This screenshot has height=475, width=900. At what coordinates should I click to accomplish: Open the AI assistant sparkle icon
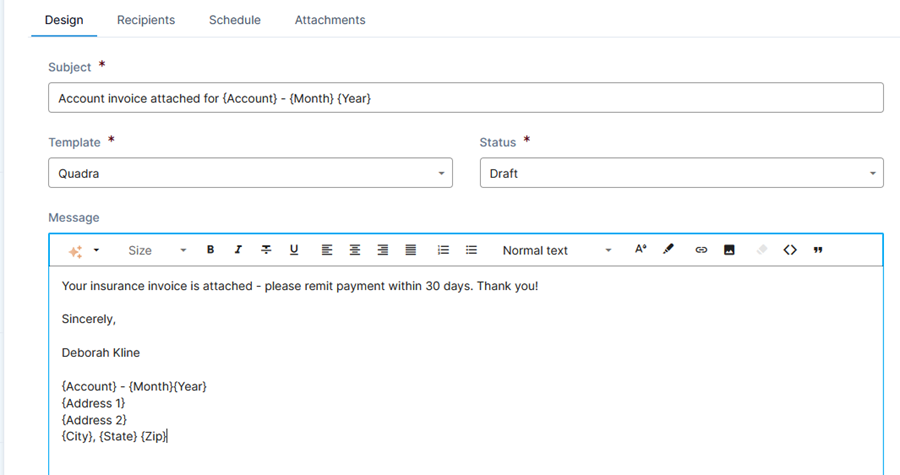(x=76, y=250)
